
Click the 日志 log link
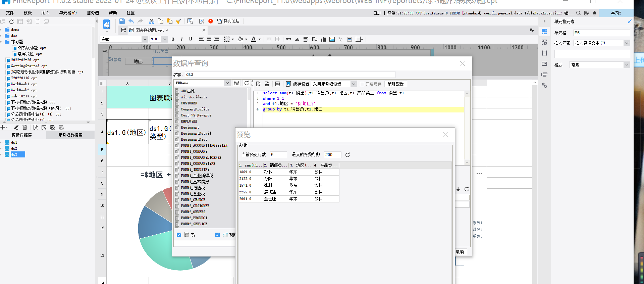pyautogui.click(x=377, y=13)
